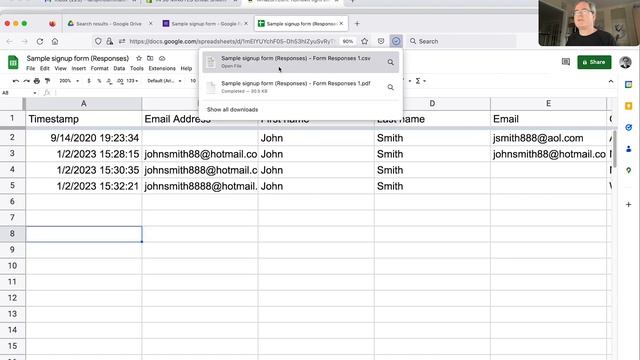Open Contacts in the side panel
Image resolution: width=640 pixels, height=360 pixels.
[x=629, y=149]
